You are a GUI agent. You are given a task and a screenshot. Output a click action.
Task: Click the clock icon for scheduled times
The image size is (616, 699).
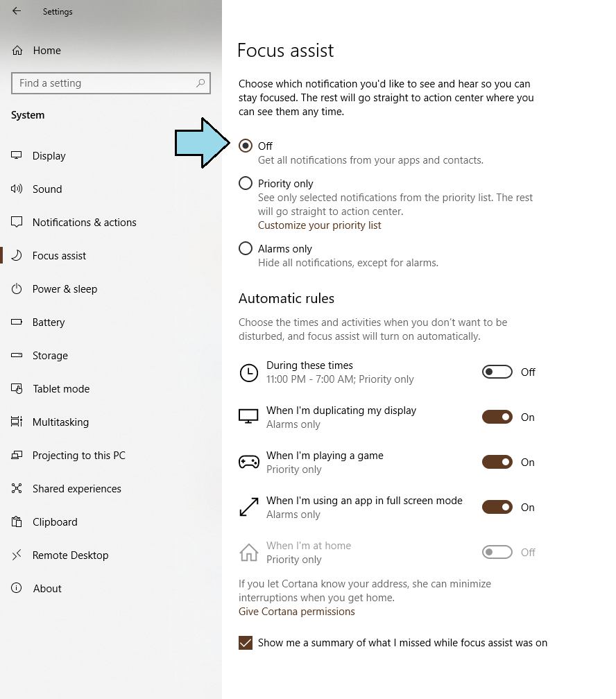coord(249,372)
